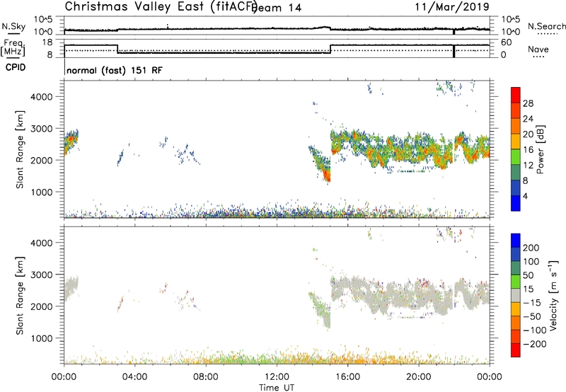Click the red bottom segment of Velocity colorbar
Image resolution: width=566 pixels, height=392 pixels.
coord(516,350)
